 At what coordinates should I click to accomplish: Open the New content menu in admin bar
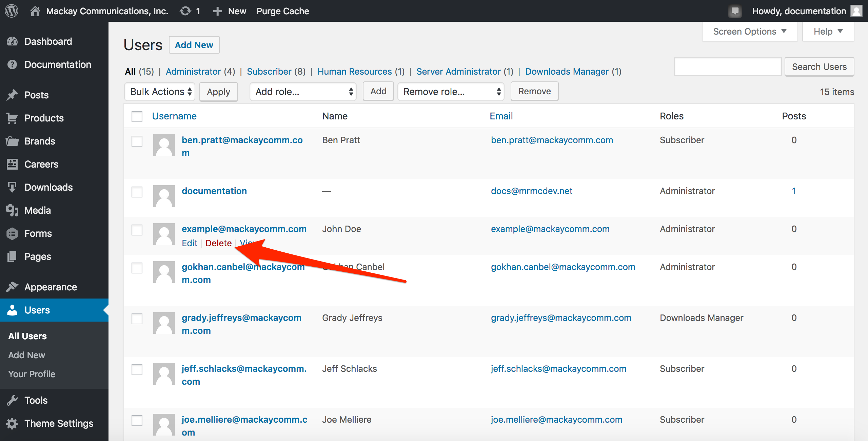point(230,11)
